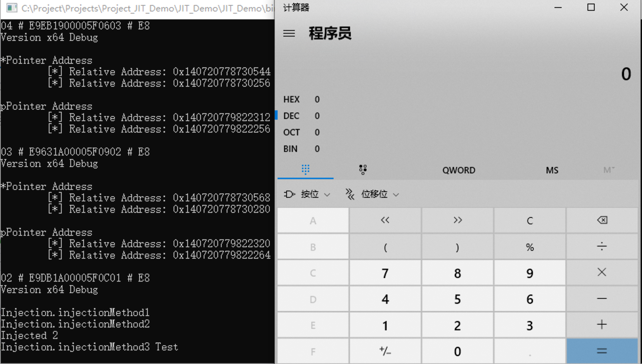The height and width of the screenshot is (364, 642).
Task: Click the calculator result display showing 0
Action: pyautogui.click(x=626, y=74)
